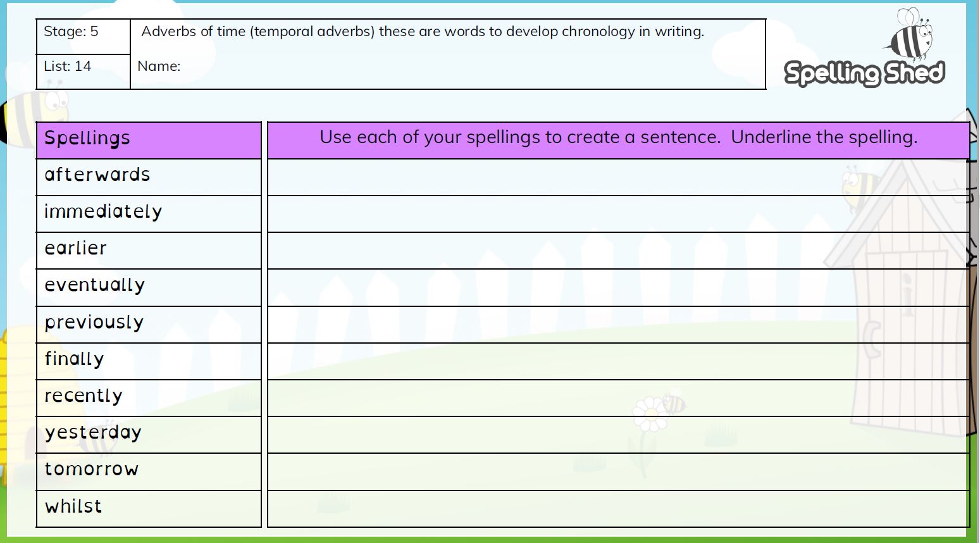Select the spelling word whilst
The height and width of the screenshot is (543, 980).
click(x=73, y=506)
